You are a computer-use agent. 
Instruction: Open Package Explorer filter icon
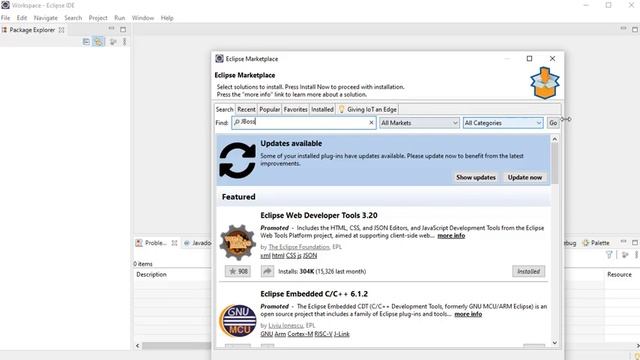coord(113,42)
